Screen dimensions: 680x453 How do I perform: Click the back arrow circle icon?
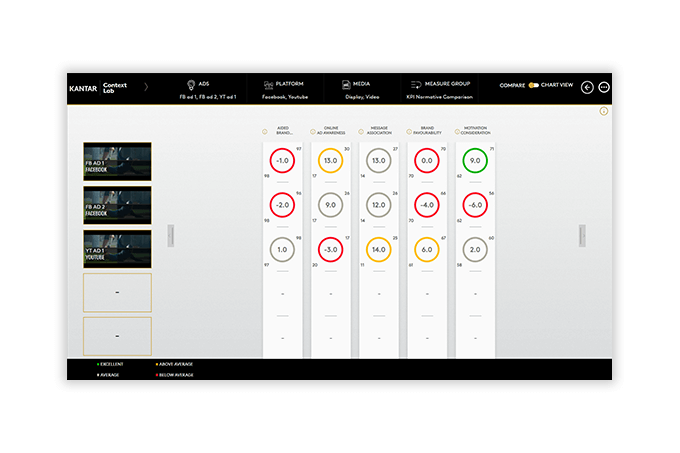[587, 87]
